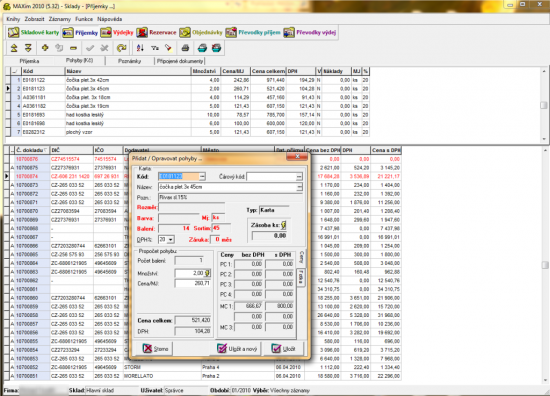Open the lookup button beside Čárový kód field
This screenshot has width=550, height=396.
tap(299, 177)
